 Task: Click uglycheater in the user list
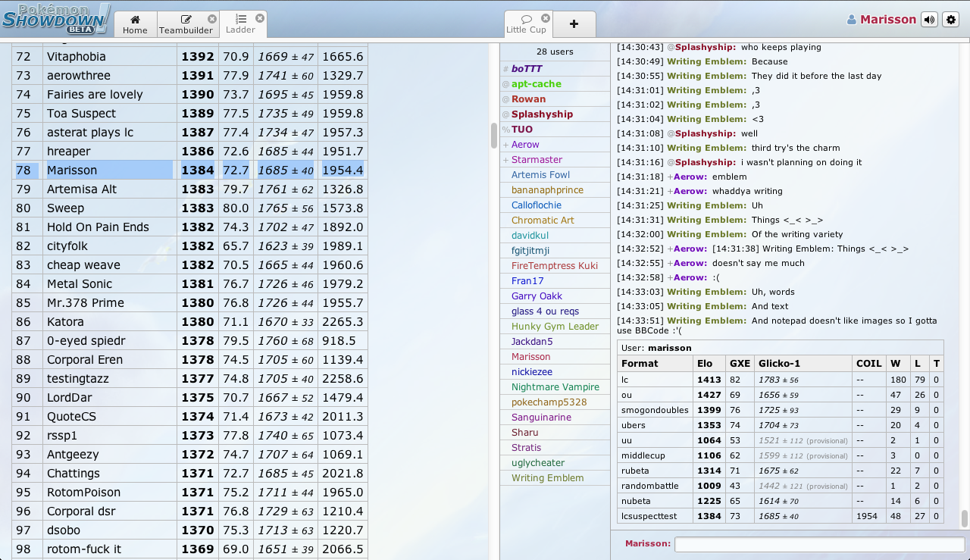tap(555, 463)
